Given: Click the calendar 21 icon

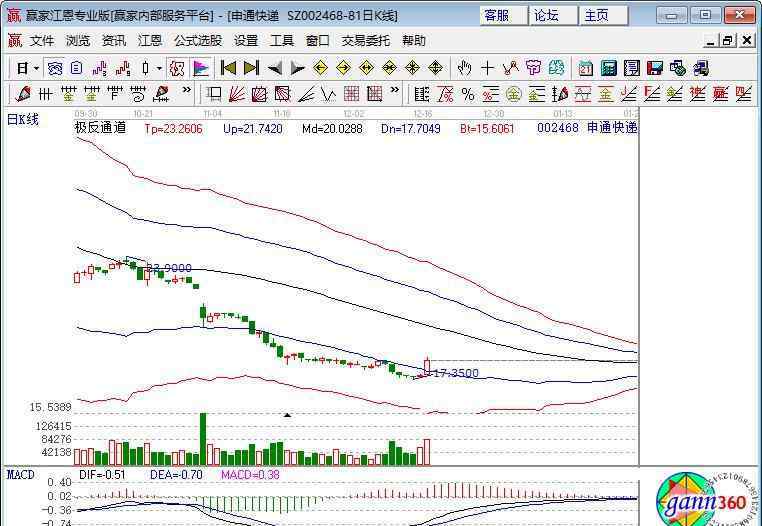Looking at the screenshot, I should click(586, 68).
